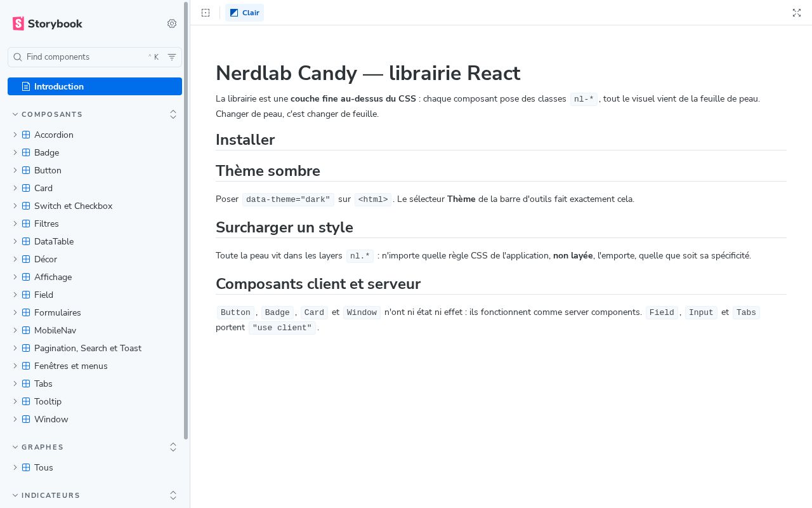Screen dimensions: 812x508
Task: Click the "use client" code snippet
Action: point(282,328)
